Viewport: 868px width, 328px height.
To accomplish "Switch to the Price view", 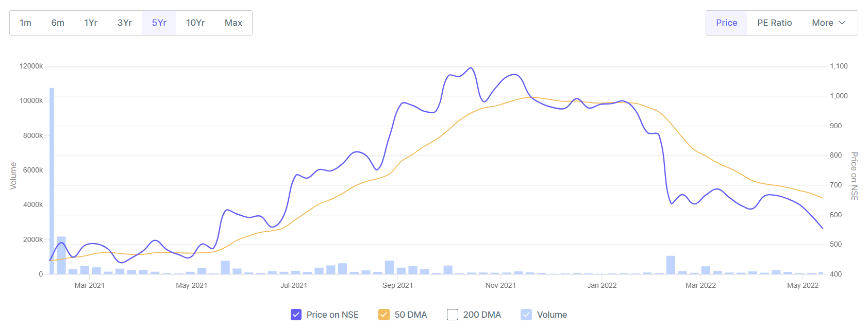I will (726, 23).
